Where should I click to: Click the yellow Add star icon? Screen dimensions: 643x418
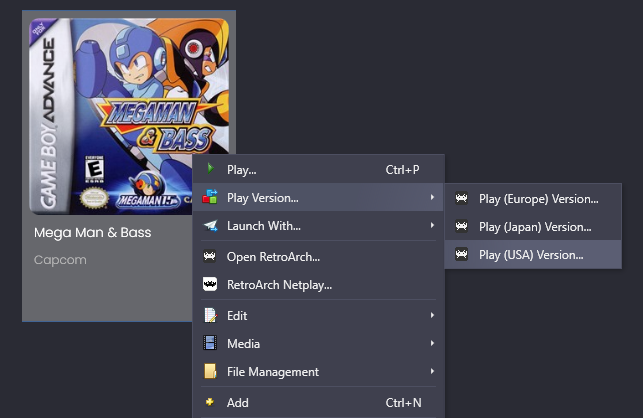tap(210, 402)
